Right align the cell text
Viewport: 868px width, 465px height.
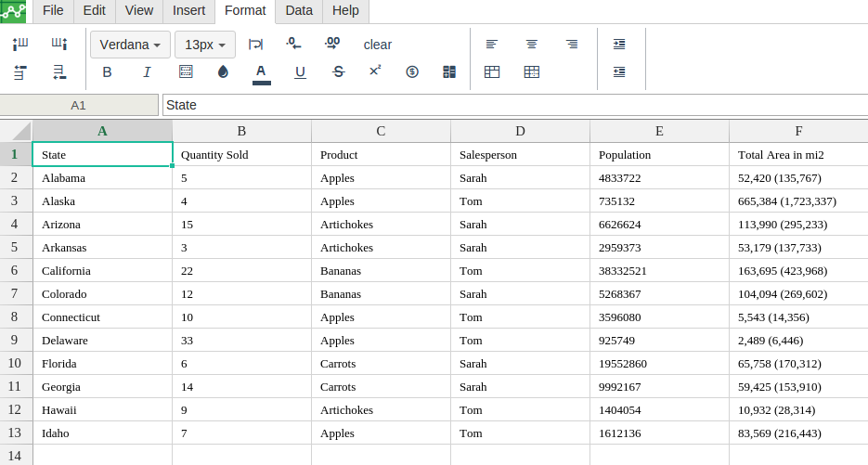pyautogui.click(x=572, y=44)
